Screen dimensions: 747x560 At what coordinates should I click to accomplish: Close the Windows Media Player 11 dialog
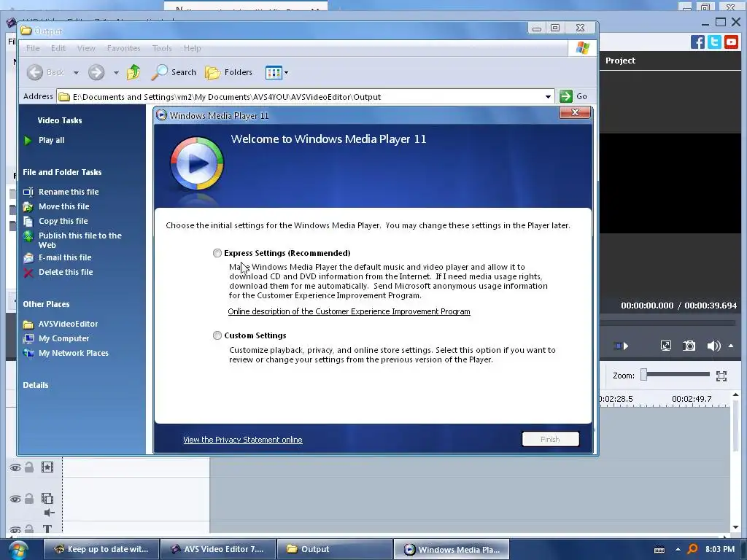click(575, 112)
